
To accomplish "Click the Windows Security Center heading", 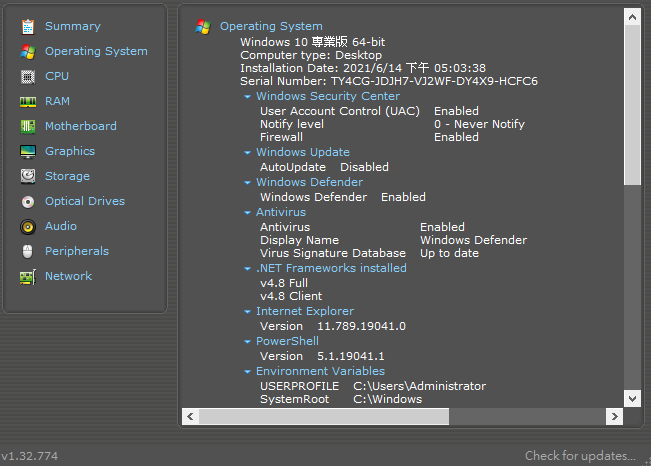I will 328,96.
